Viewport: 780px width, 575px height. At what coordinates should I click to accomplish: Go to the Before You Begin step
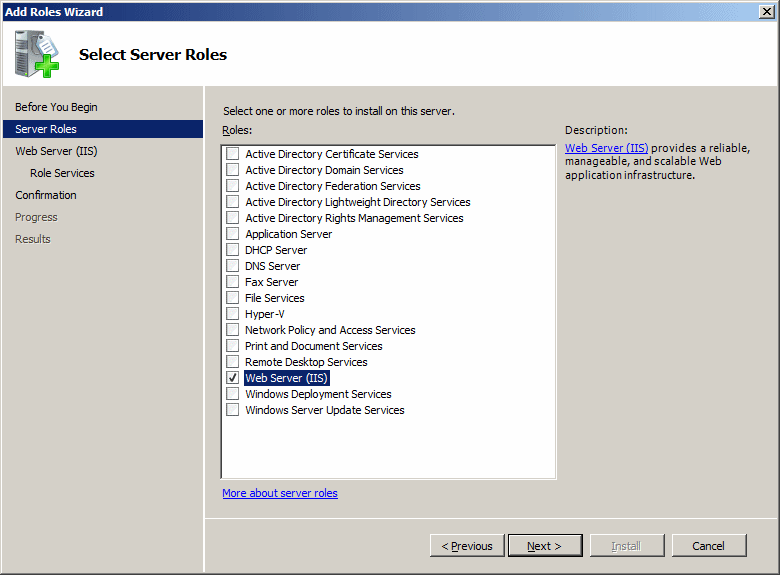[x=56, y=107]
